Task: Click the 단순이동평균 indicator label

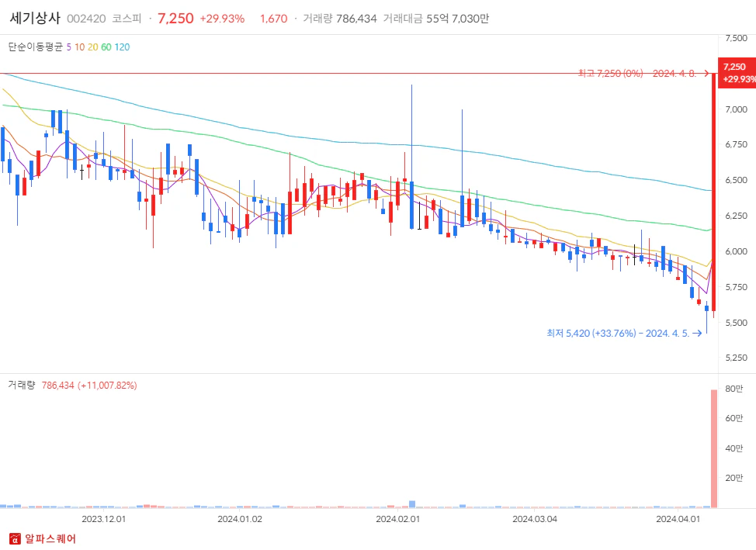Action: click(x=36, y=47)
